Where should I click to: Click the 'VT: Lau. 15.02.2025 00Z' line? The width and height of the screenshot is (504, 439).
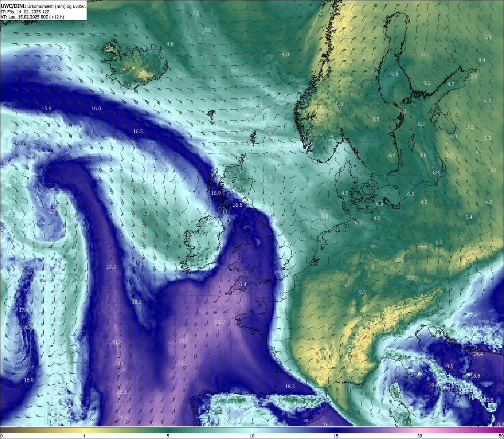coord(24,17)
